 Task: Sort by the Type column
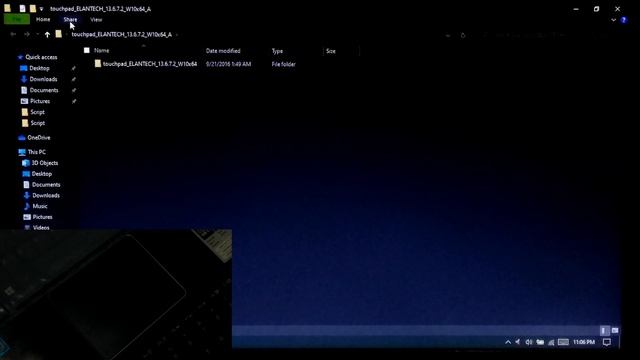click(x=277, y=51)
